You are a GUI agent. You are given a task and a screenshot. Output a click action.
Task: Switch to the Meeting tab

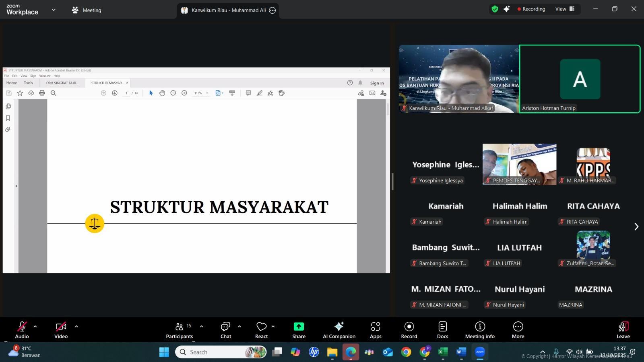[87, 10]
